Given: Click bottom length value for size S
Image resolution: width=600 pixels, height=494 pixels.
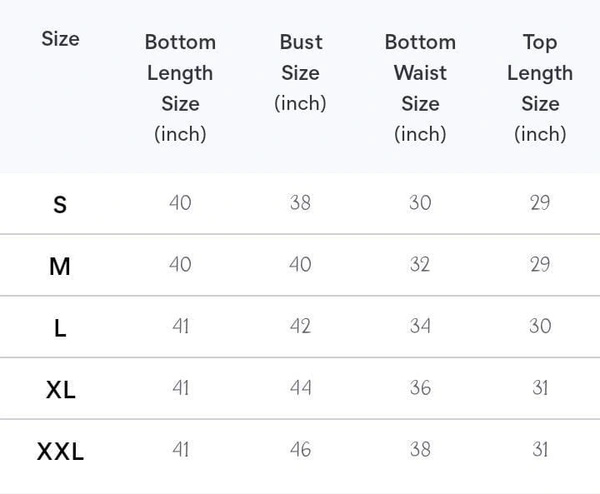Looking at the screenshot, I should click(180, 203).
